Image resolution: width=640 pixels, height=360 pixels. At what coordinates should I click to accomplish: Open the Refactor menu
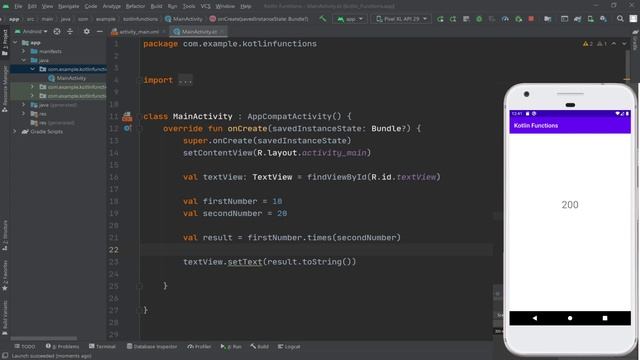pyautogui.click(x=135, y=6)
